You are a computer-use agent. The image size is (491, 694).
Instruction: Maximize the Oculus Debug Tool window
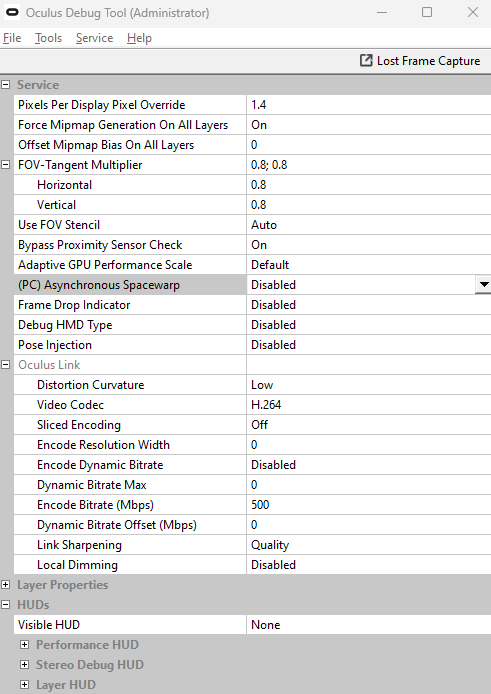427,12
